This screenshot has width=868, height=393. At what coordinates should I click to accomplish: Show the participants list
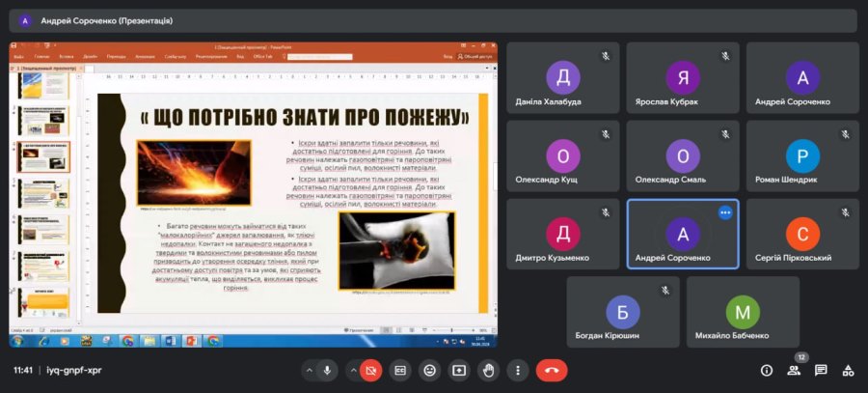click(794, 370)
